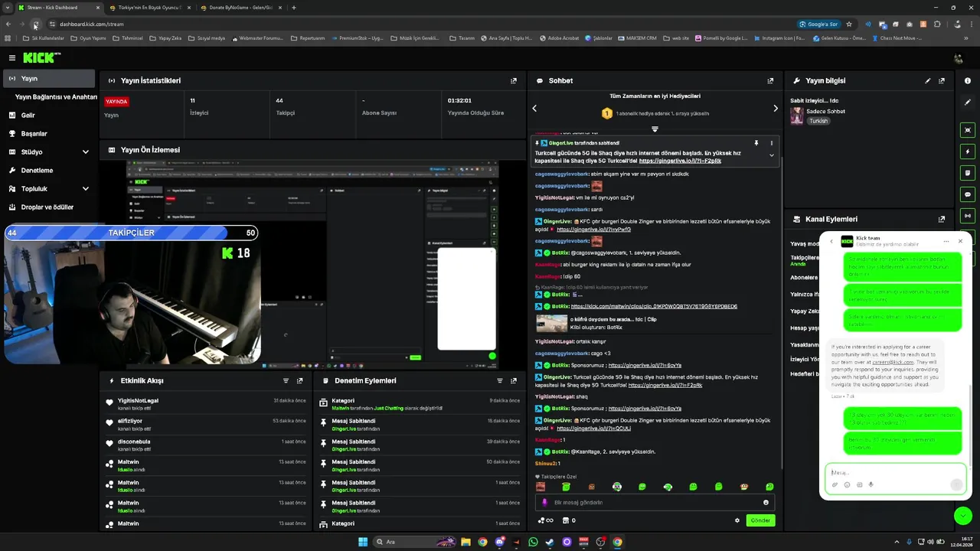Click the Turkish language tag
Image resolution: width=980 pixels, height=551 pixels.
(818, 121)
